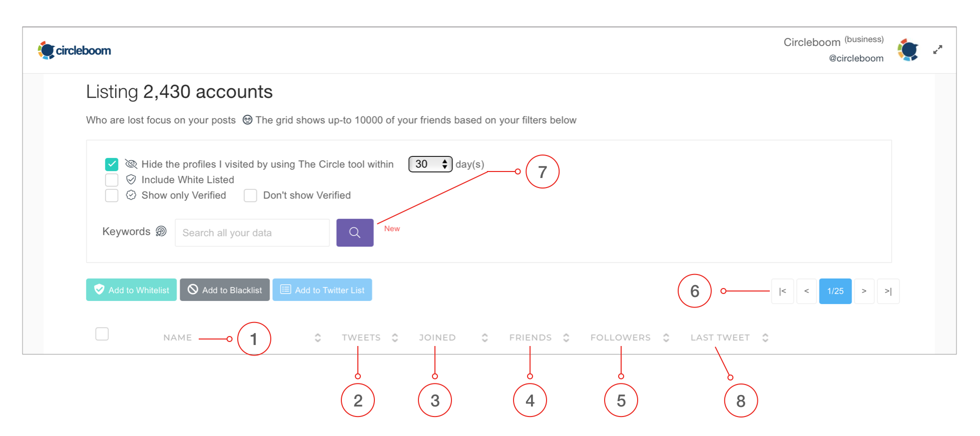The width and height of the screenshot is (980, 436).
Task: Uncheck Hide the profiles I visited checkbox
Action: coord(112,164)
